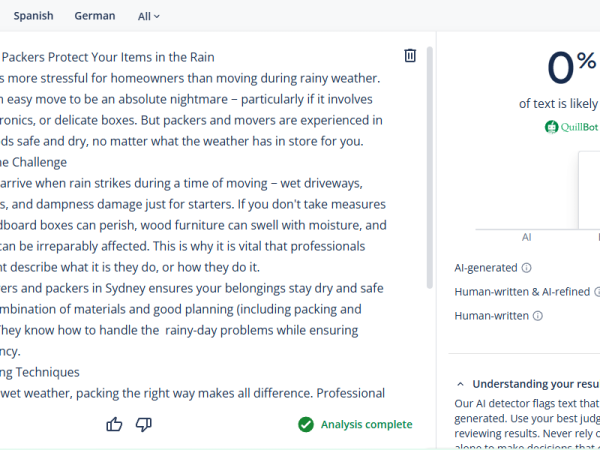Click the Analysis complete status label
Image resolution: width=600 pixels, height=450 pixels.
coord(366,424)
